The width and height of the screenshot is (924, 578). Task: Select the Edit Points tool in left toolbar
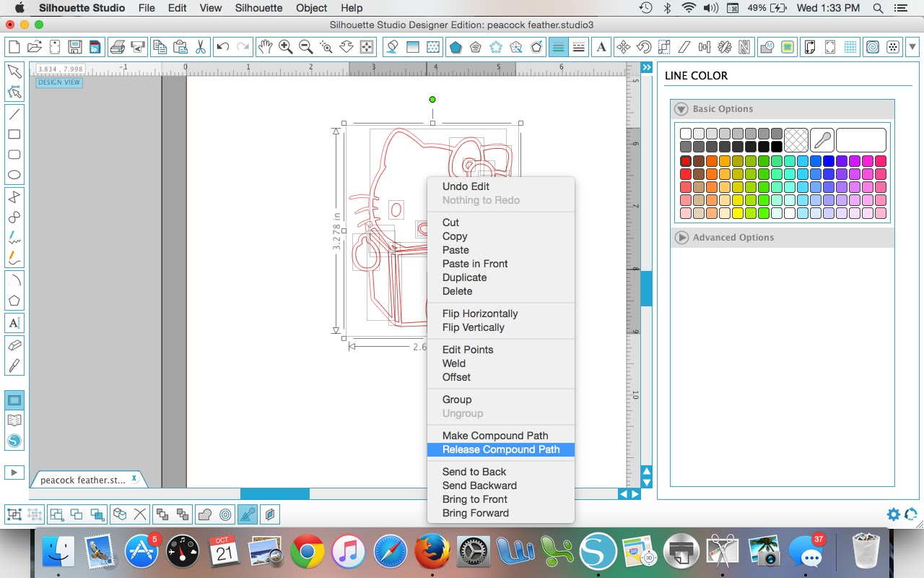[14, 92]
